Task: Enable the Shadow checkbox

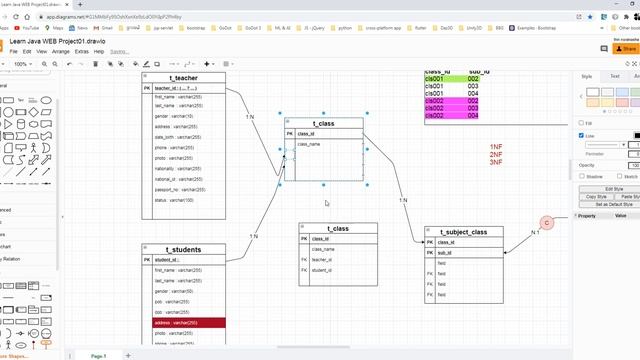Action: click(x=582, y=176)
